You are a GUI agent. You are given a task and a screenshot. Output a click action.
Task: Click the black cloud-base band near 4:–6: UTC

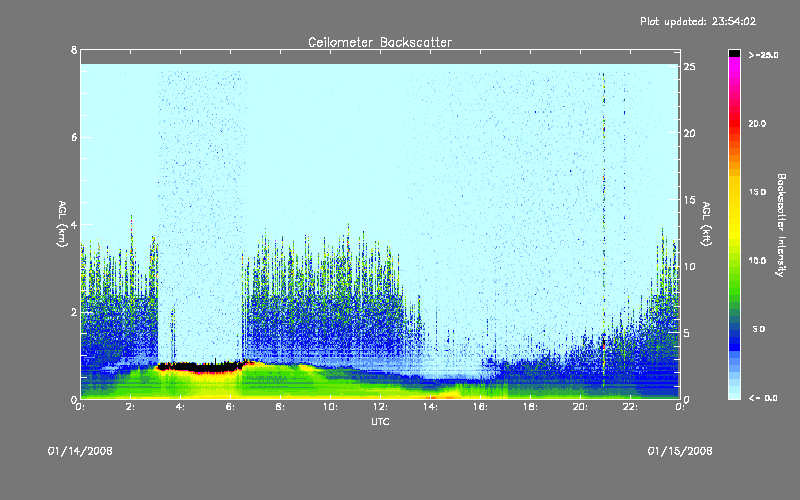tap(202, 367)
